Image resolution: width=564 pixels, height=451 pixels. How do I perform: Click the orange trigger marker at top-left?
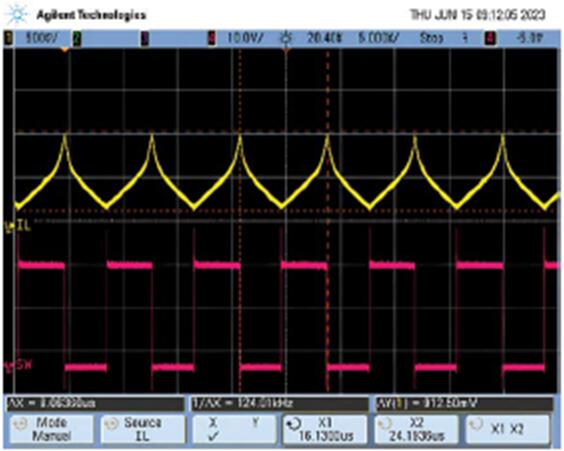[x=65, y=50]
